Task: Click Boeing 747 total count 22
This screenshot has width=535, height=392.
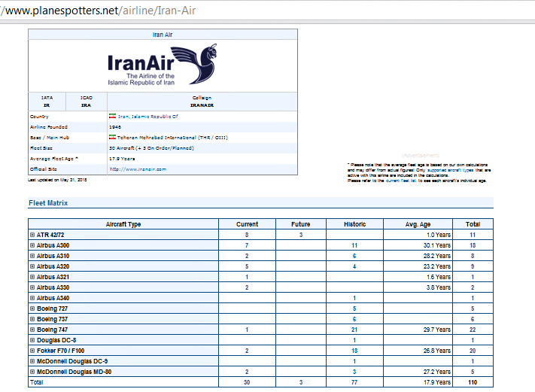Action: (x=473, y=330)
